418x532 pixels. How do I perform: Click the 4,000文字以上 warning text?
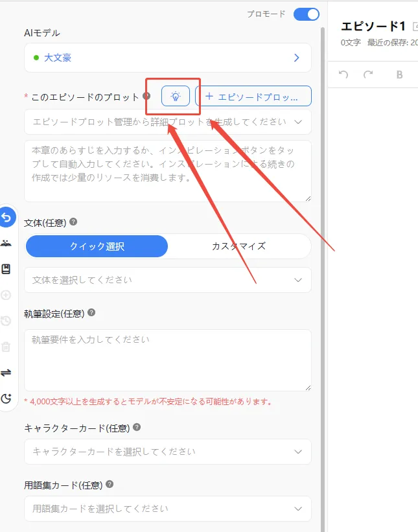click(148, 402)
